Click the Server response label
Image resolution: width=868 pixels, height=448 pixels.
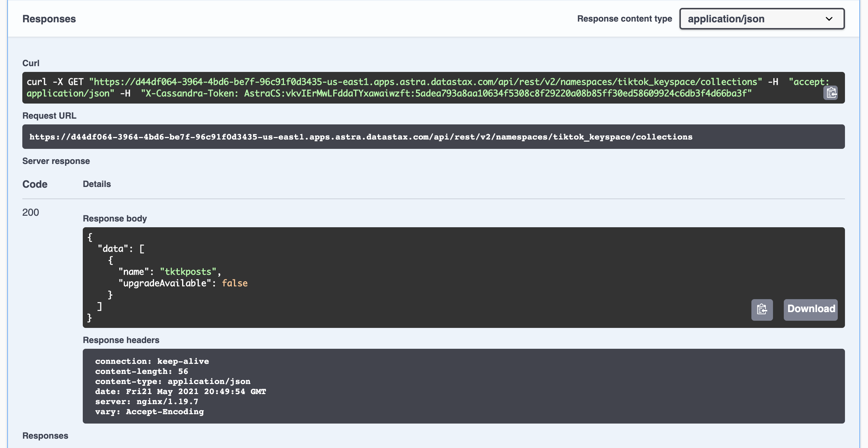tap(56, 161)
